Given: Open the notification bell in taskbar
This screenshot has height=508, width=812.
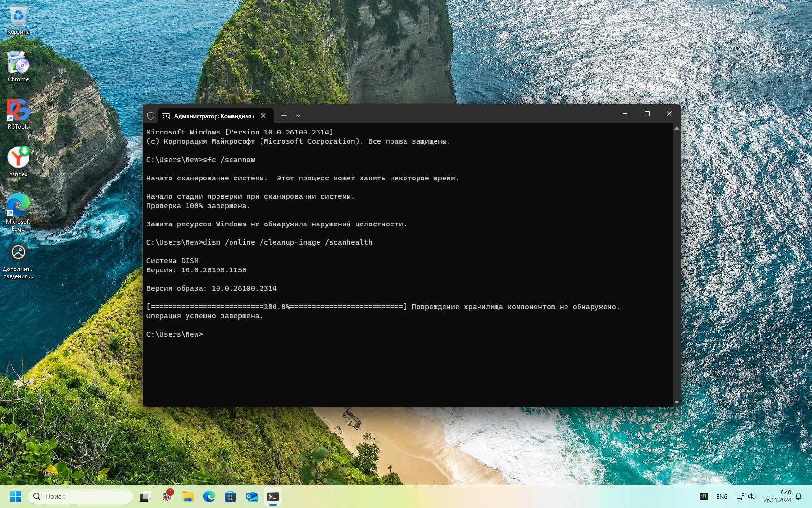Looking at the screenshot, I should pos(798,496).
